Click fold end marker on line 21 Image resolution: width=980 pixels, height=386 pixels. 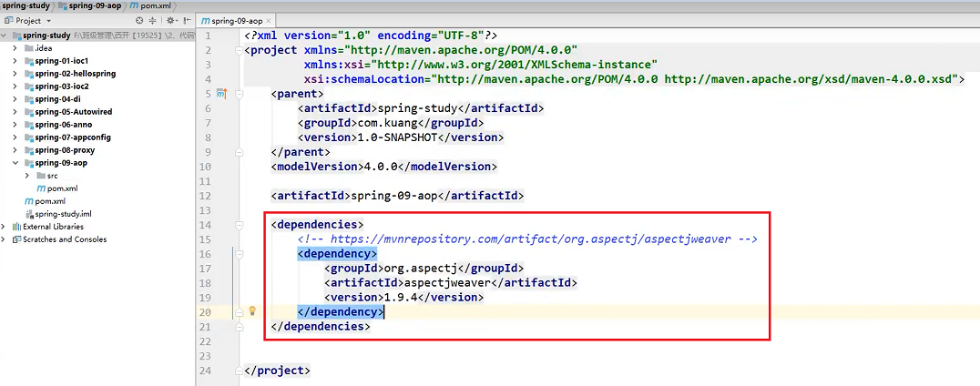[239, 326]
